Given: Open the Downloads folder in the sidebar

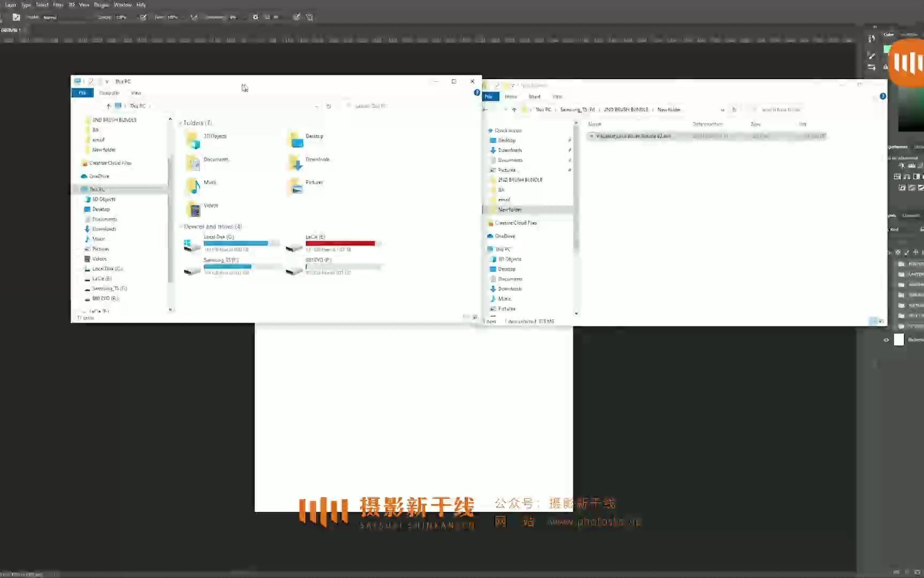Looking at the screenshot, I should click(x=509, y=150).
